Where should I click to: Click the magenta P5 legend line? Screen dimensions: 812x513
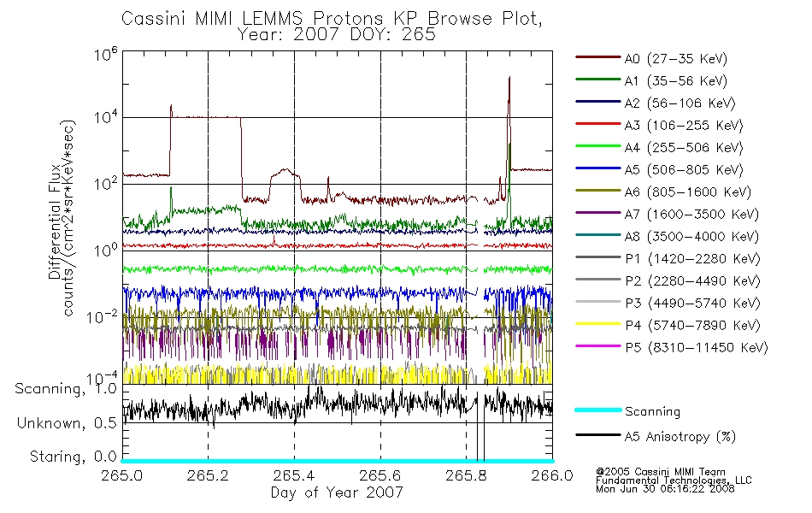pos(598,345)
